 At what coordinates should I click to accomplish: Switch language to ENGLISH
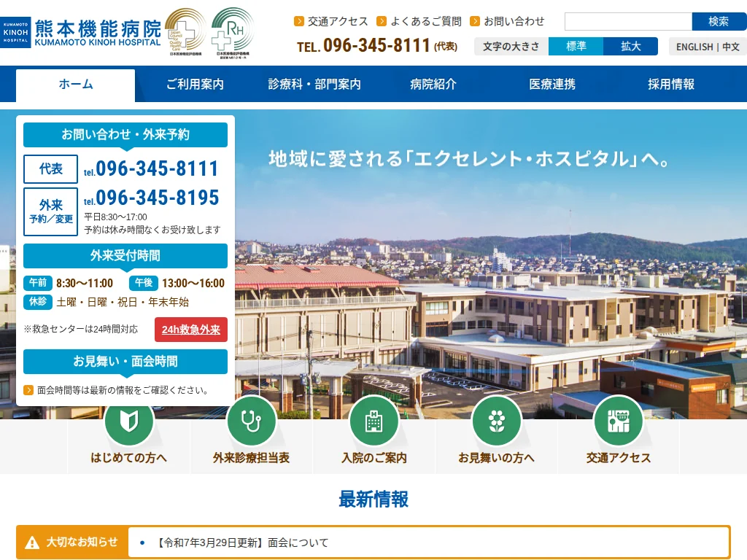pyautogui.click(x=694, y=47)
